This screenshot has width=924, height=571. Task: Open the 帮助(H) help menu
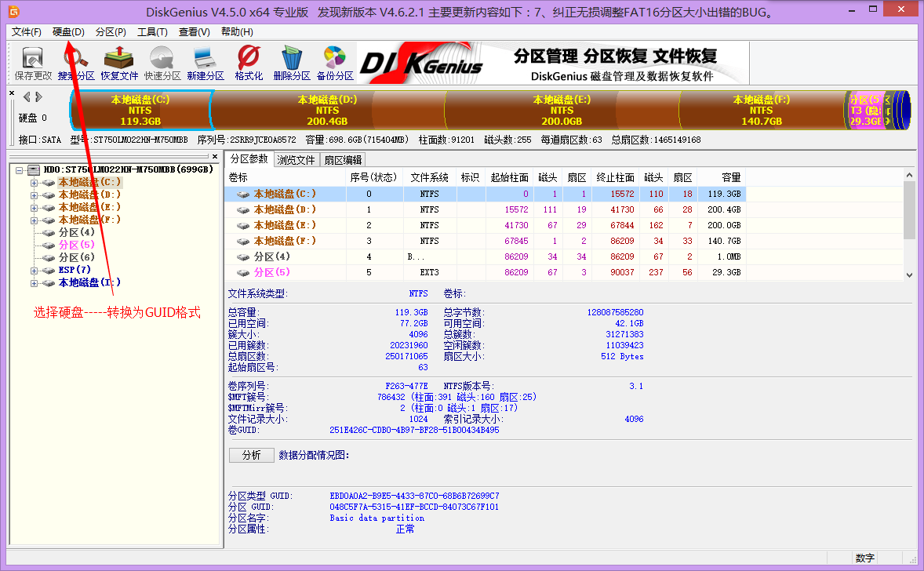point(237,32)
